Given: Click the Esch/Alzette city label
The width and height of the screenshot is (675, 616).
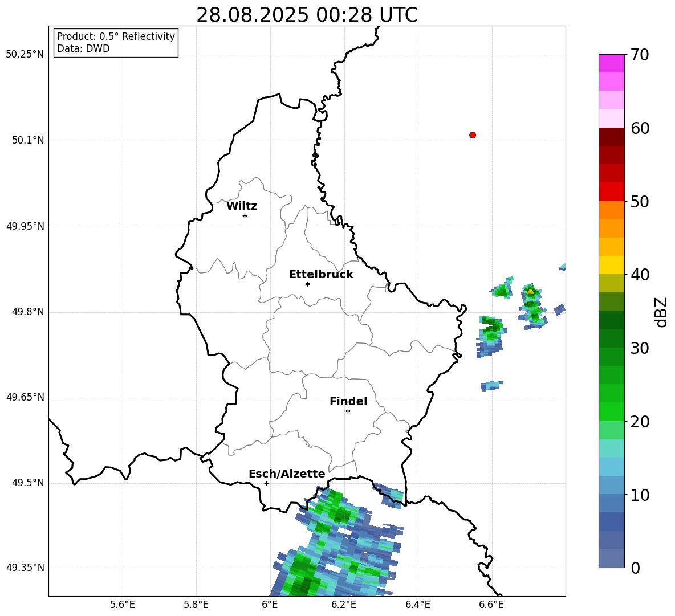Looking at the screenshot, I should pos(287,474).
